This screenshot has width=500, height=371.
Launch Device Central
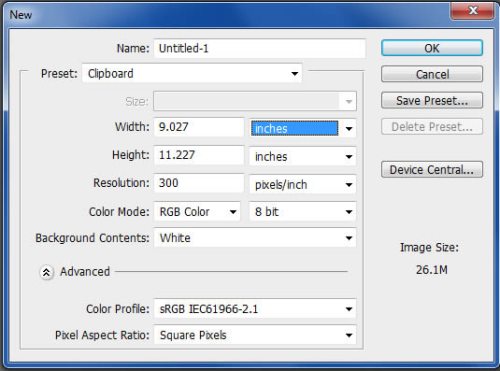432,170
